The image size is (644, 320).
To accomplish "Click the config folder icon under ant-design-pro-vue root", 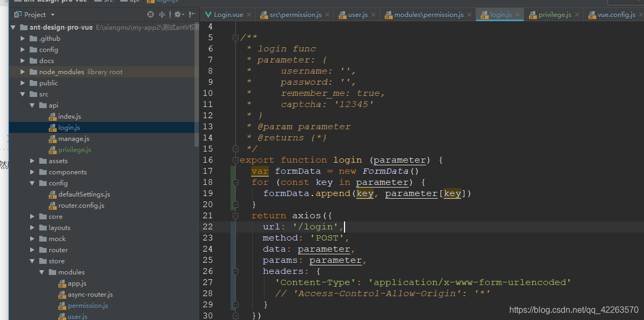I will click(33, 49).
